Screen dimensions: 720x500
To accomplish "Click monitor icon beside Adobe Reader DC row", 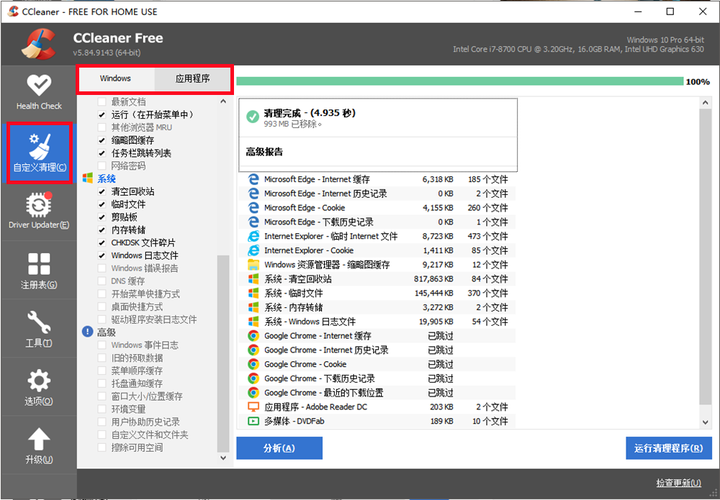I will click(253, 407).
